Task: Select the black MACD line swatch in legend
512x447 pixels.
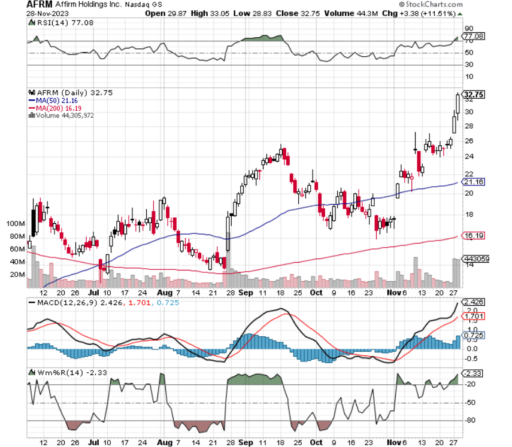Action: coord(32,303)
